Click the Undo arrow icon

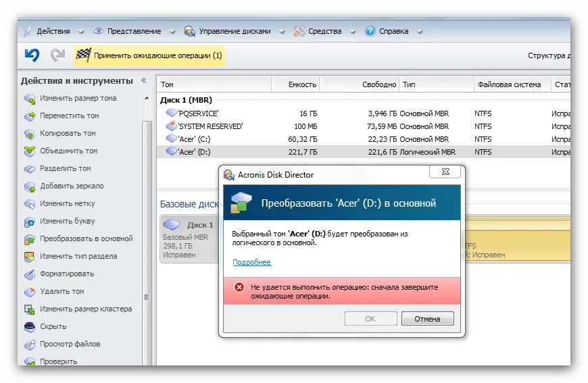32,55
